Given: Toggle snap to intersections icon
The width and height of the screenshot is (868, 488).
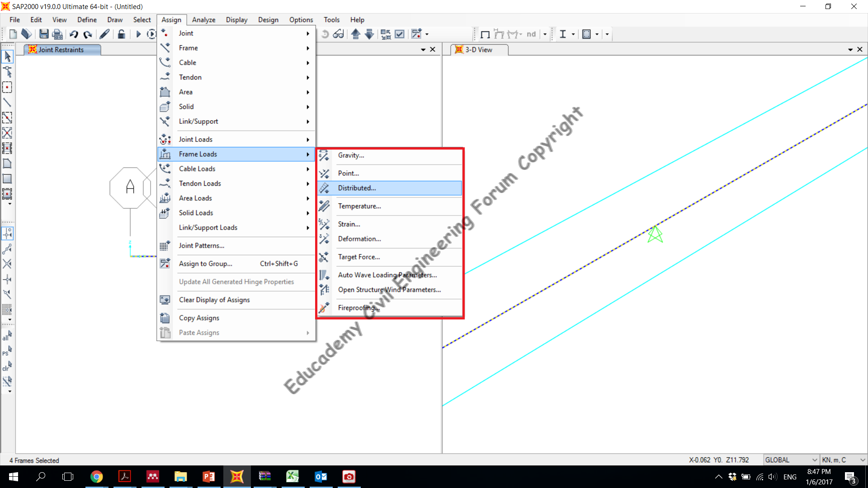Looking at the screenshot, I should click(x=7, y=264).
